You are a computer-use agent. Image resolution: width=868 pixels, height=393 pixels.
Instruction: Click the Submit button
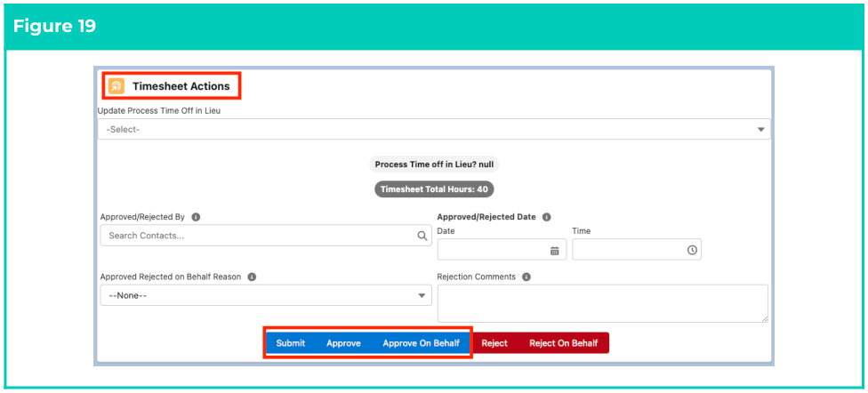pyautogui.click(x=291, y=343)
